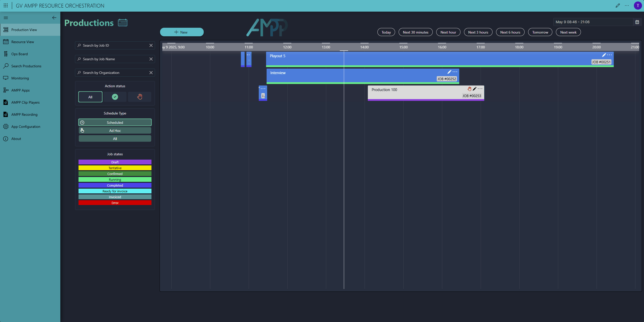Image resolution: width=644 pixels, height=322 pixels.
Task: Edit Playout 5 job with pencil icon
Action: (x=604, y=55)
